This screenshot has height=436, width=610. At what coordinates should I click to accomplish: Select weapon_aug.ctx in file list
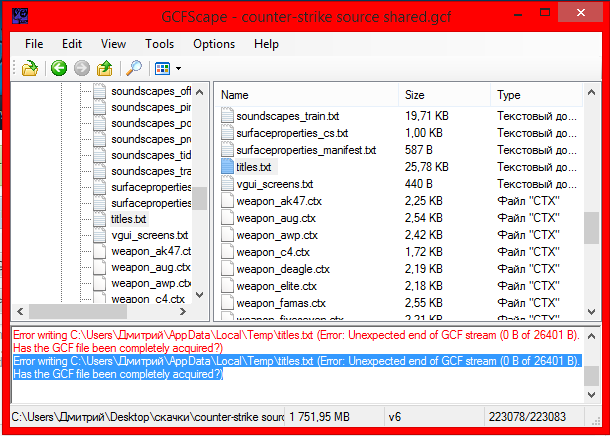pyautogui.click(x=276, y=218)
